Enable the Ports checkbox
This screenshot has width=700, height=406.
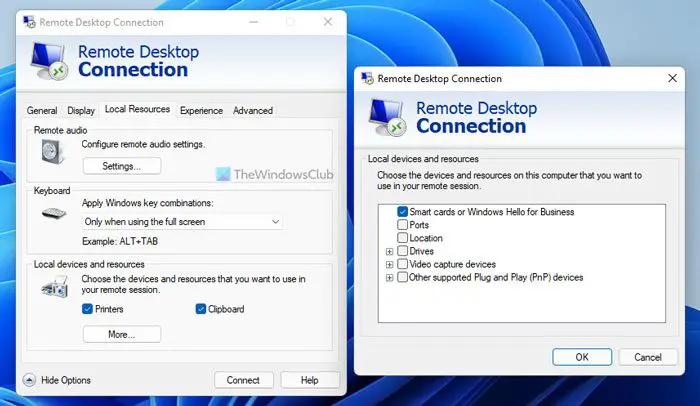[x=402, y=224]
